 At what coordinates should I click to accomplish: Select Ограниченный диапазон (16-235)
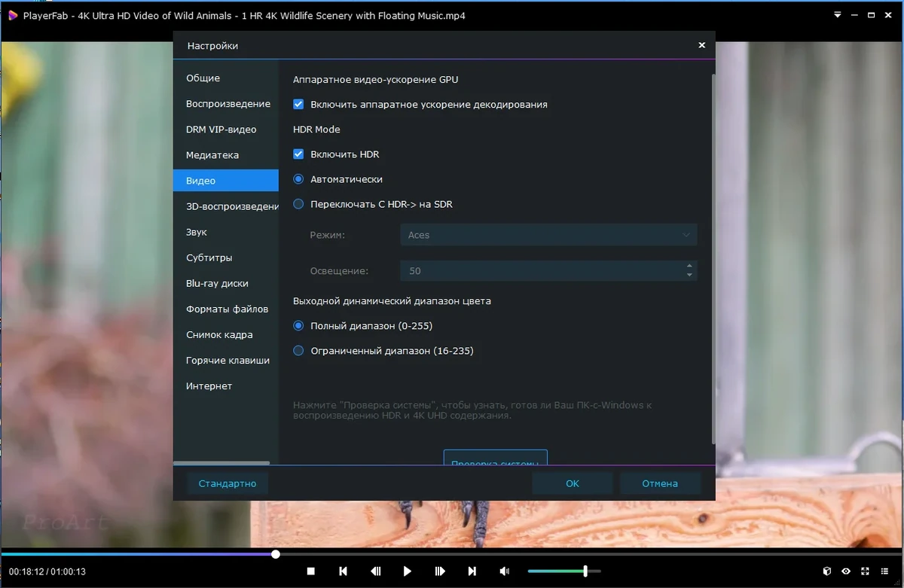pos(298,351)
